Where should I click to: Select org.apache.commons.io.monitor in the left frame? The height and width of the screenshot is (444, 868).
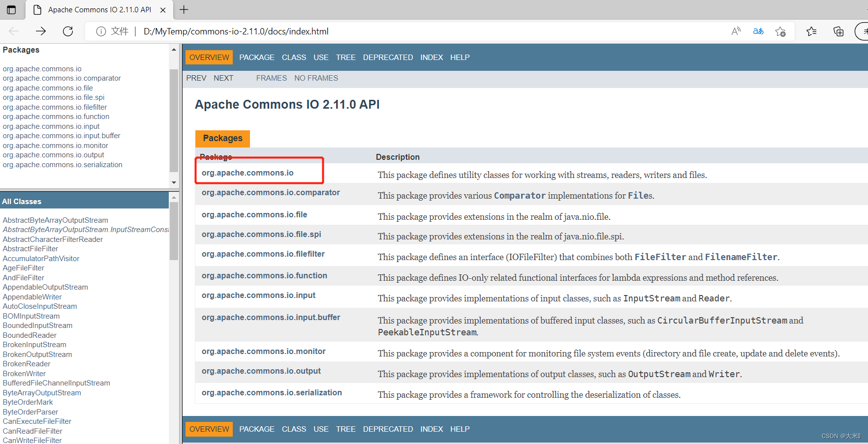pos(56,146)
